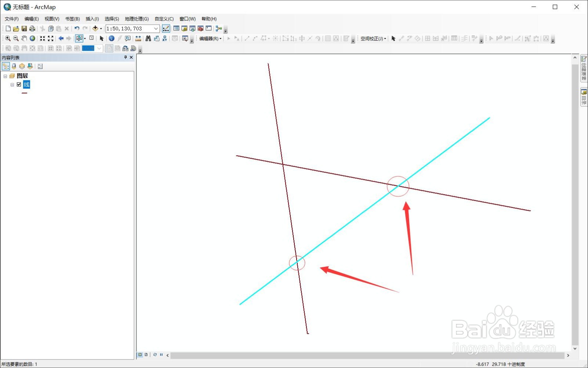Open Go To XY tool
The width and height of the screenshot is (588, 368).
[x=165, y=38]
